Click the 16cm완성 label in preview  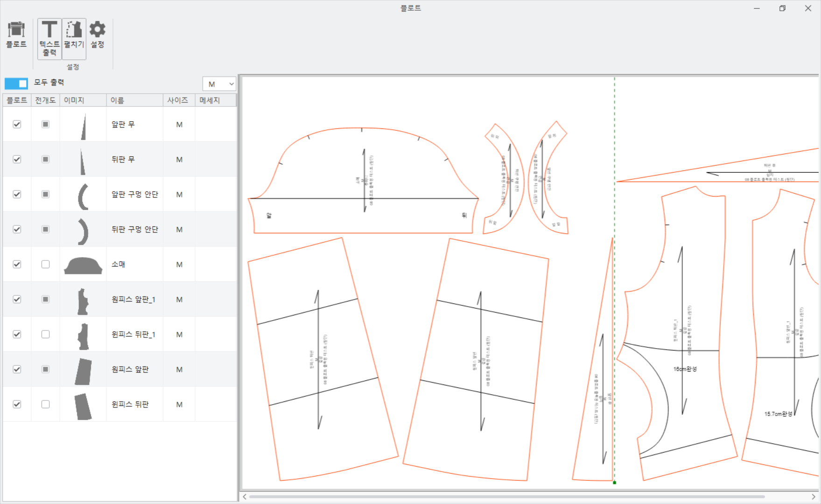(685, 369)
